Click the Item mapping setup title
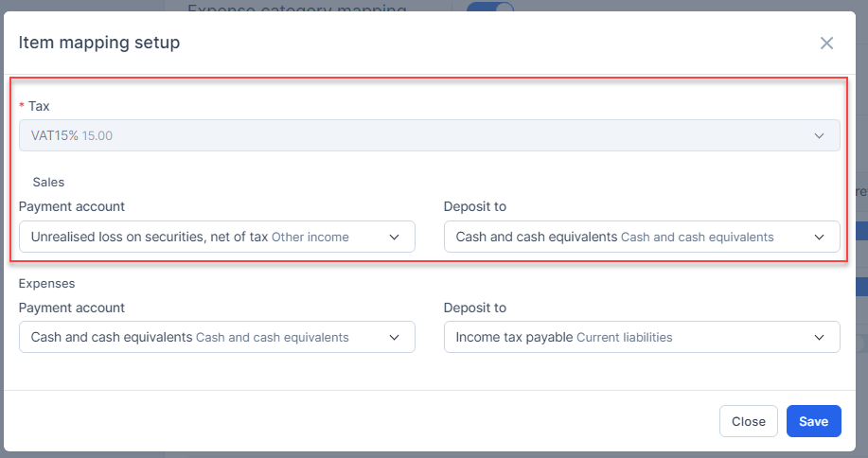868x458 pixels. point(99,43)
